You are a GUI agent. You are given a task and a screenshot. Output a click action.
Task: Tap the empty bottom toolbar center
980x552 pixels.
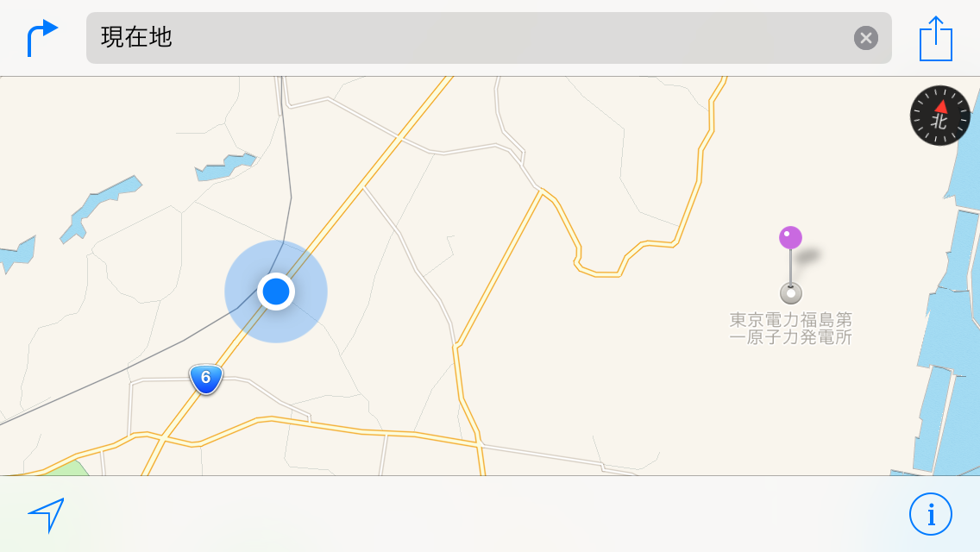point(490,515)
